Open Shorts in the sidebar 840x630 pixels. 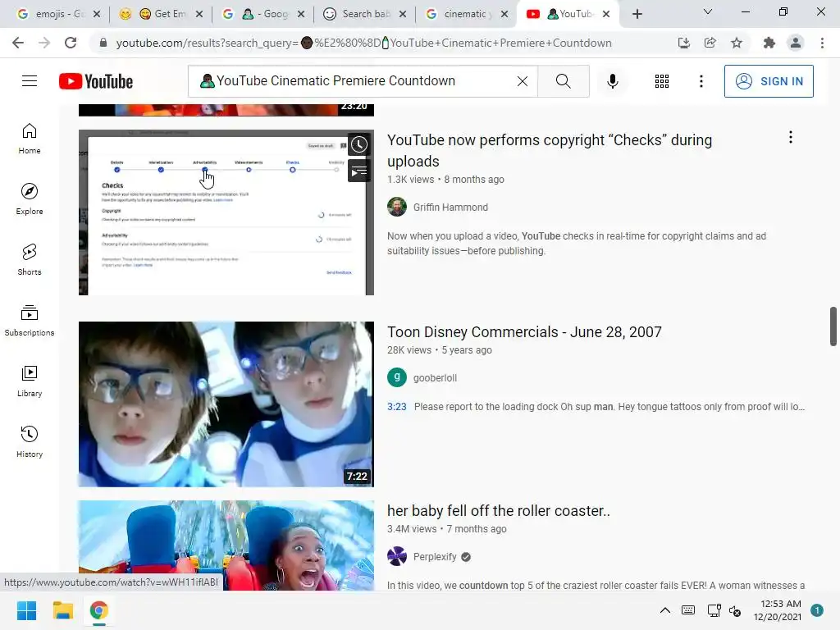point(30,260)
